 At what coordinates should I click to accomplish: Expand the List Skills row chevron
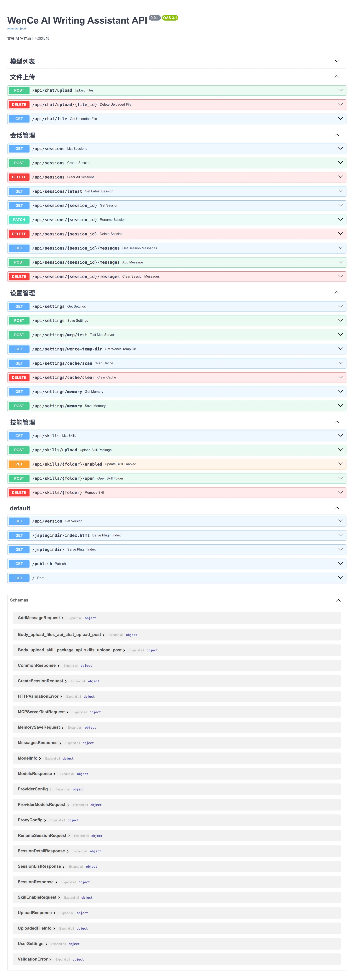[340, 436]
